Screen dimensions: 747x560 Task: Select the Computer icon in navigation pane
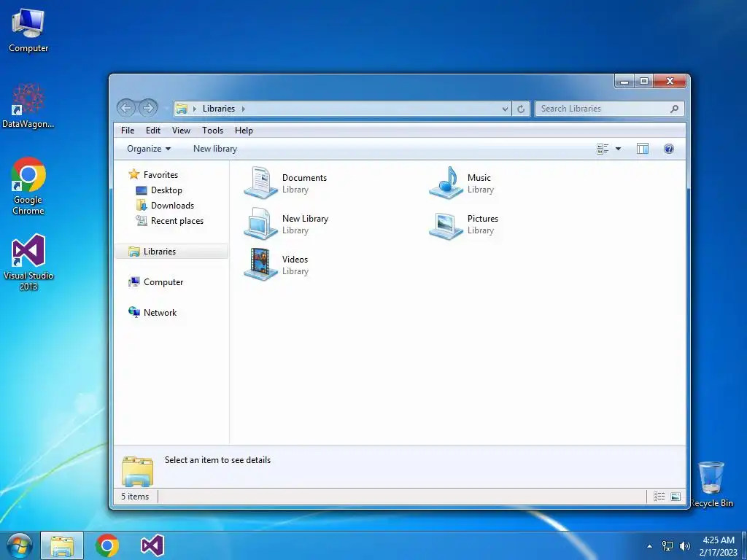coord(134,282)
